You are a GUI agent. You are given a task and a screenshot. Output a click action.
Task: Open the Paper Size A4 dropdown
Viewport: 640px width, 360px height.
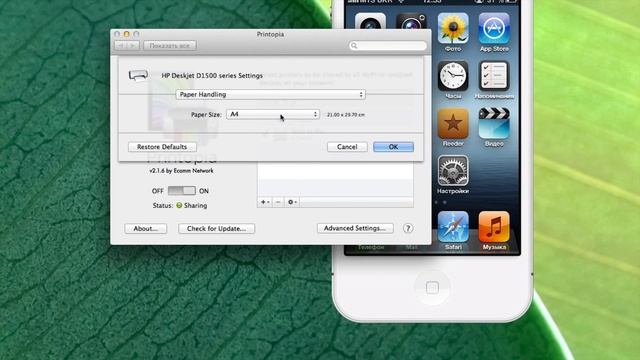(273, 114)
